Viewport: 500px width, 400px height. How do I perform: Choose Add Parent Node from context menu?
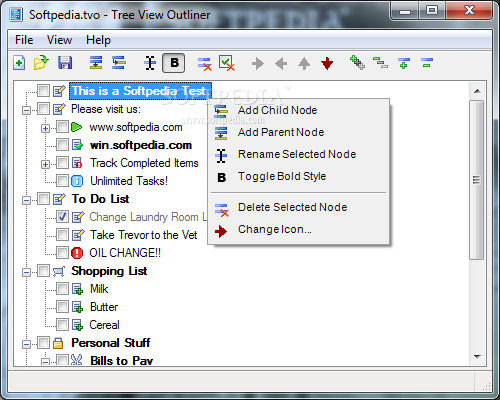point(299,132)
